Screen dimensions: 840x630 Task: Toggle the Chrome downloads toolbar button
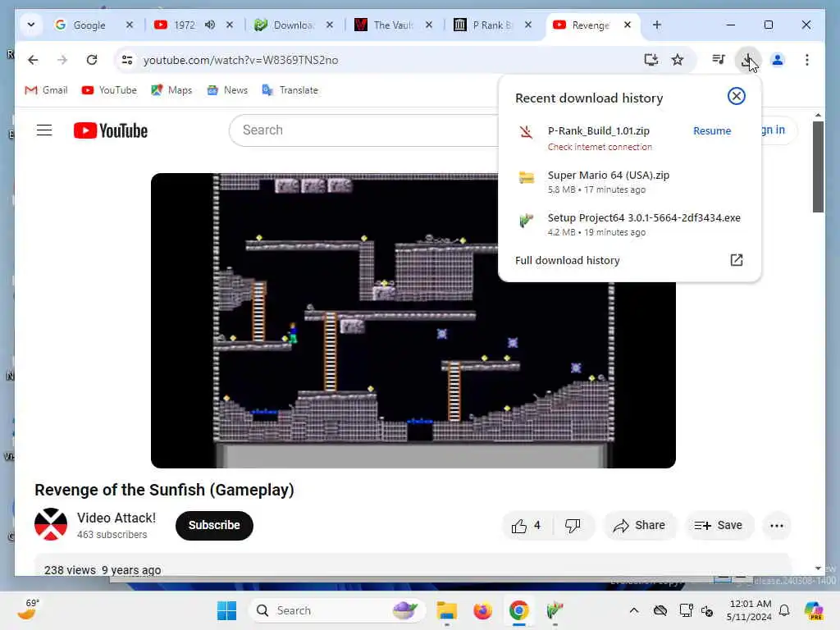pos(747,59)
